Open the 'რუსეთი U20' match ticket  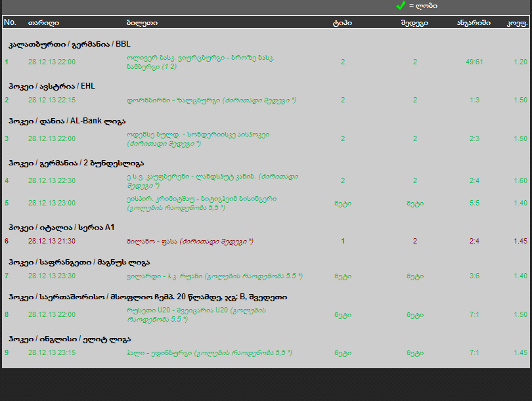tap(196, 314)
